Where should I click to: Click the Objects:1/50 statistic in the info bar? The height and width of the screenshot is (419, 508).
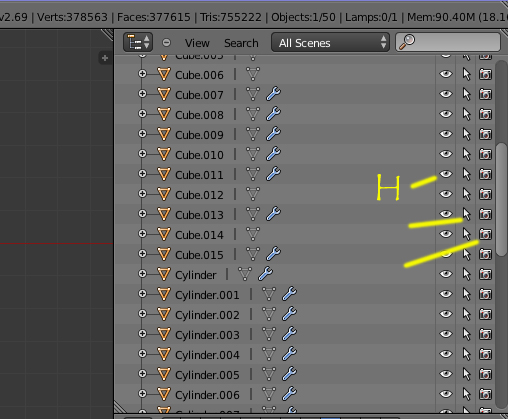(x=303, y=17)
